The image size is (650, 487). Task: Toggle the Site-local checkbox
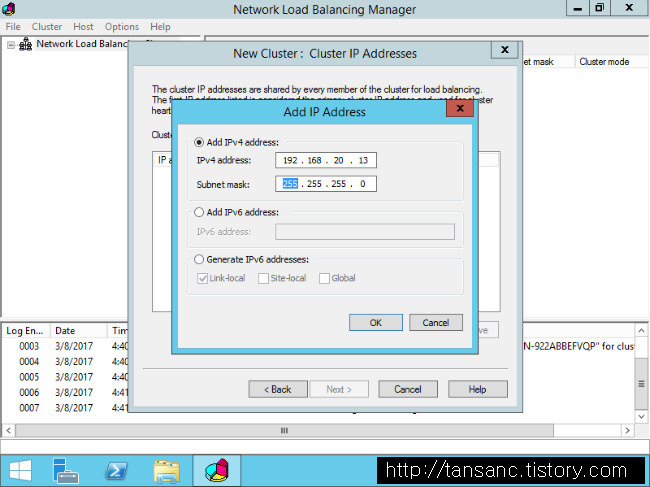point(263,278)
